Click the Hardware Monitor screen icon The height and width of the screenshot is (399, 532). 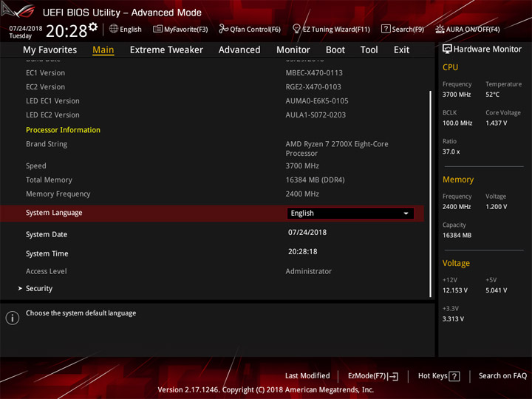coord(447,49)
